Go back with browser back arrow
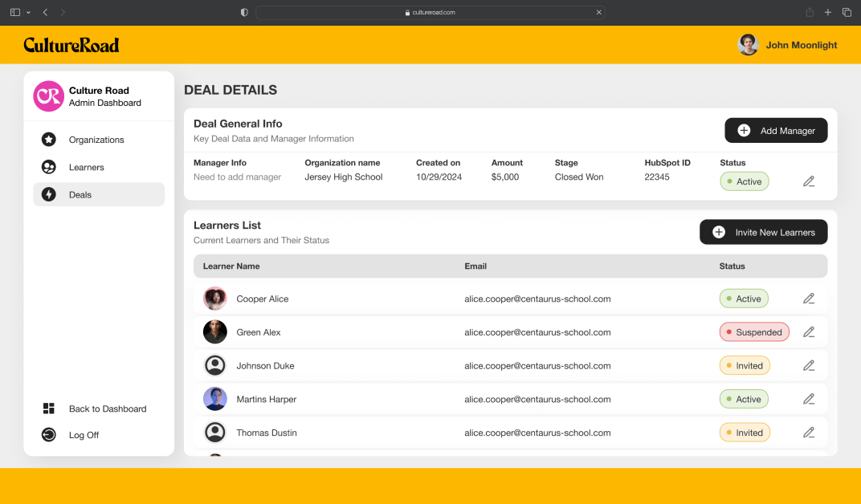This screenshot has height=504, width=861. click(46, 12)
